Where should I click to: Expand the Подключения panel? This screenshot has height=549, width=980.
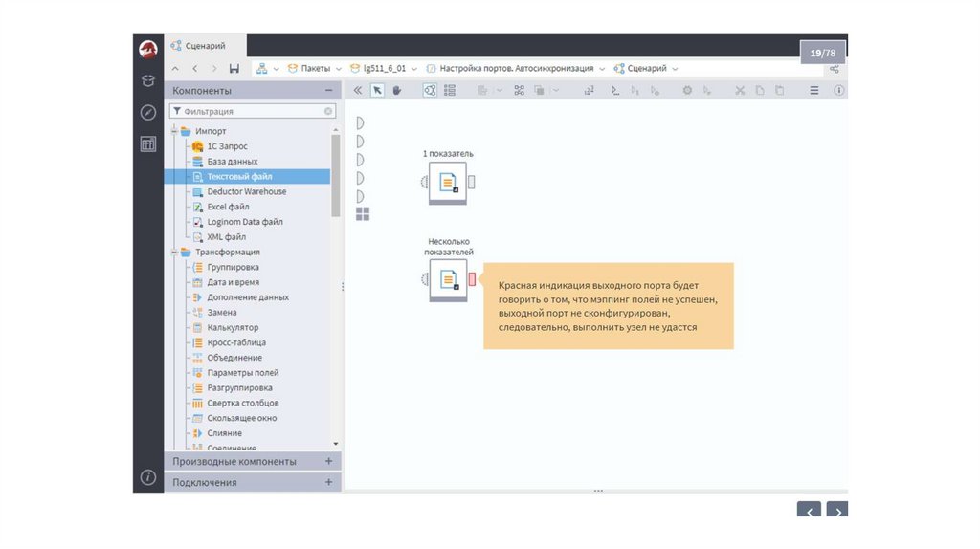[328, 482]
